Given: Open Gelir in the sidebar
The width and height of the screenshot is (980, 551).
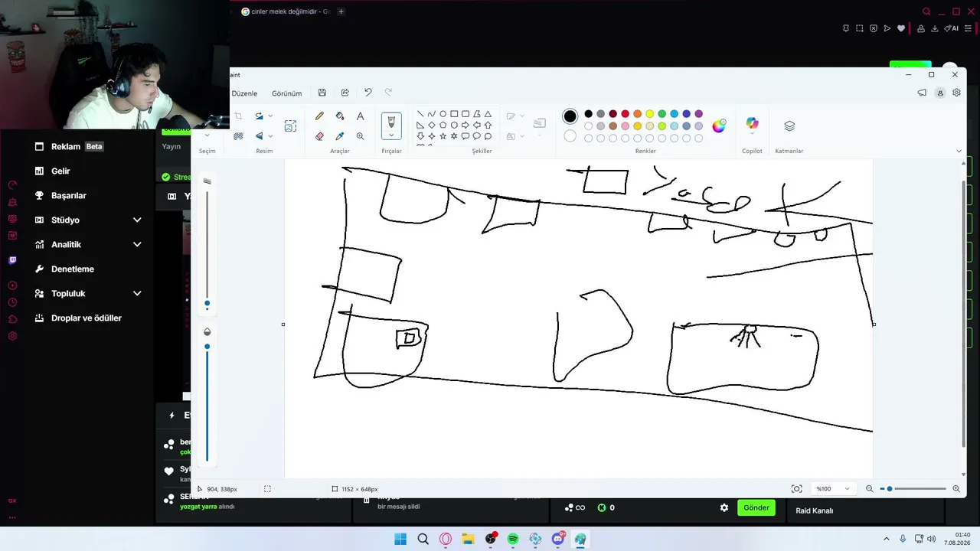Looking at the screenshot, I should coord(60,171).
